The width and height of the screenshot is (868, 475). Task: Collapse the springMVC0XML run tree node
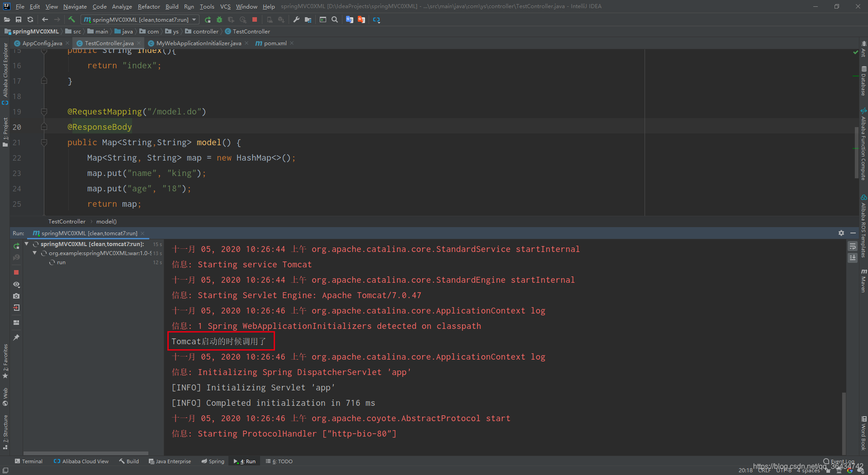click(27, 244)
